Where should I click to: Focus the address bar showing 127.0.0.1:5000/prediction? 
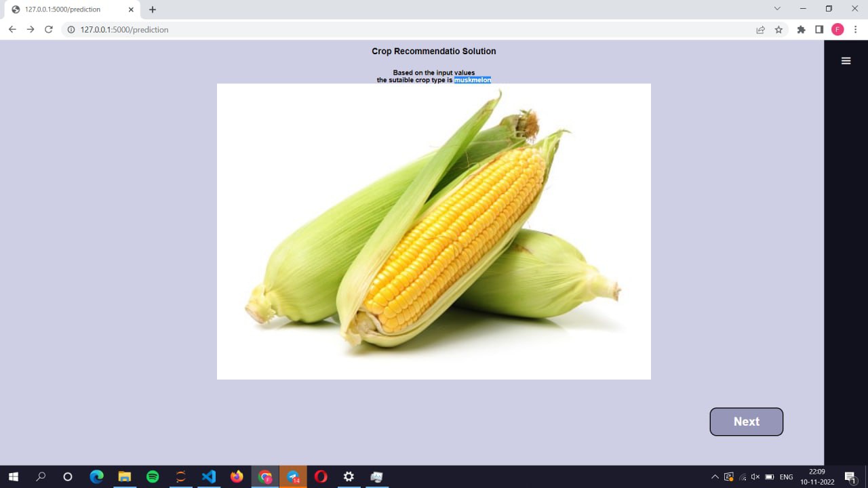click(x=407, y=30)
